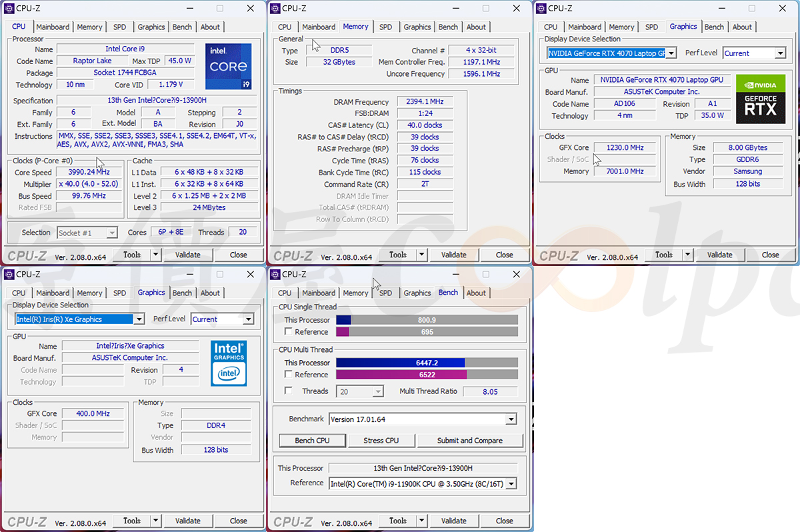Viewport: 800px width, 532px height.
Task: Click the NVIDIA GeForce RTX logo
Action: pos(761,99)
